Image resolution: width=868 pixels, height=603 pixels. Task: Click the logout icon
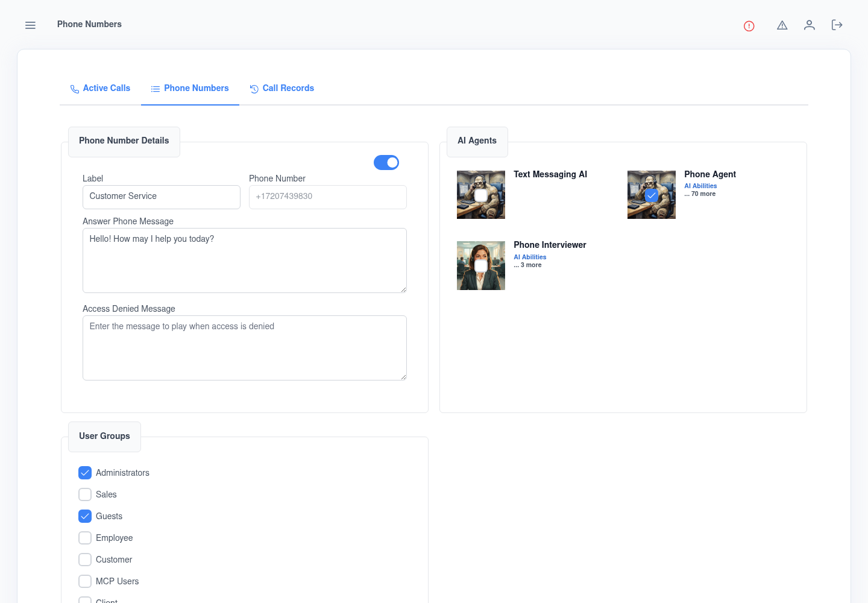837,25
